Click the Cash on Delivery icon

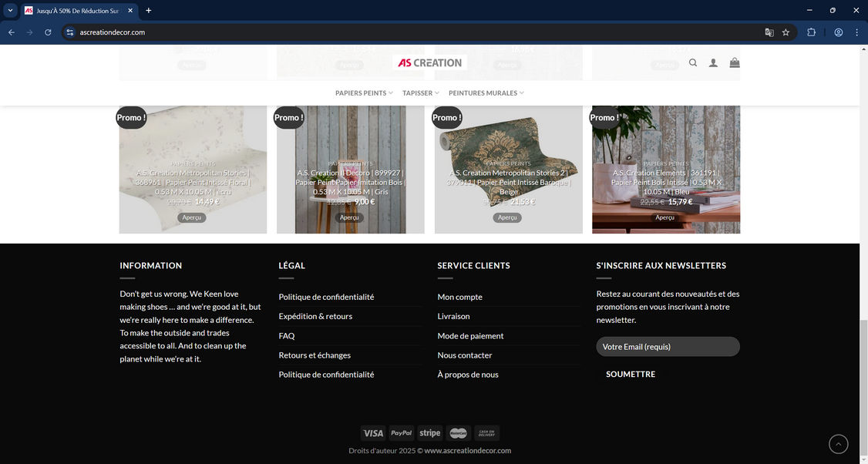pos(486,433)
